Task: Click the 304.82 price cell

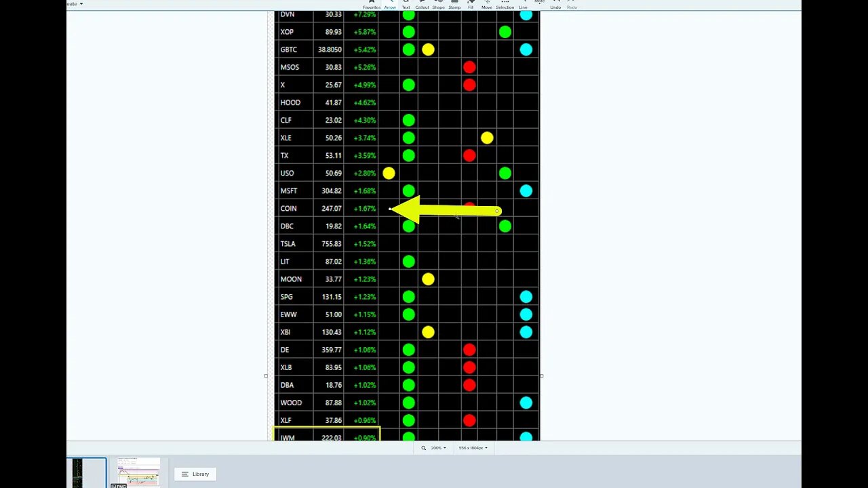Action: point(329,190)
